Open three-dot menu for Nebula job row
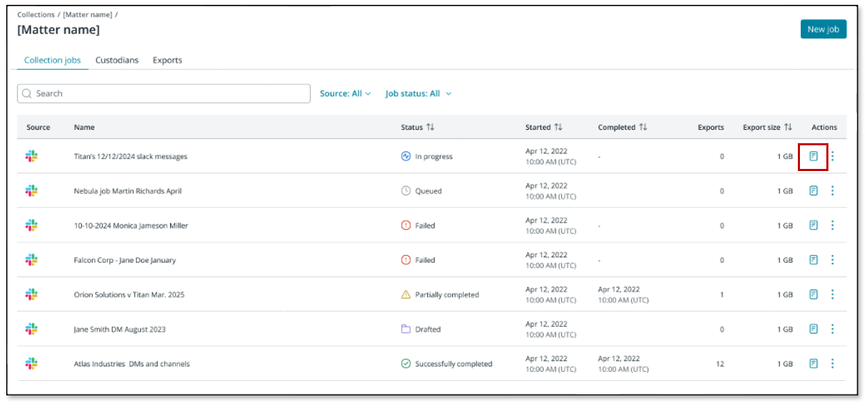The image size is (868, 406). (833, 190)
